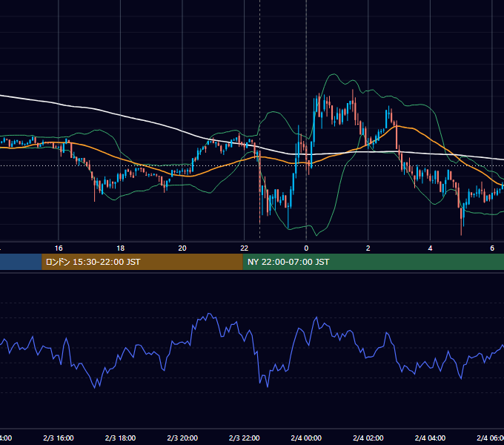This screenshot has height=445, width=504.
Task: Click the blue session bar before ロンドン
Action: pyautogui.click(x=21, y=262)
